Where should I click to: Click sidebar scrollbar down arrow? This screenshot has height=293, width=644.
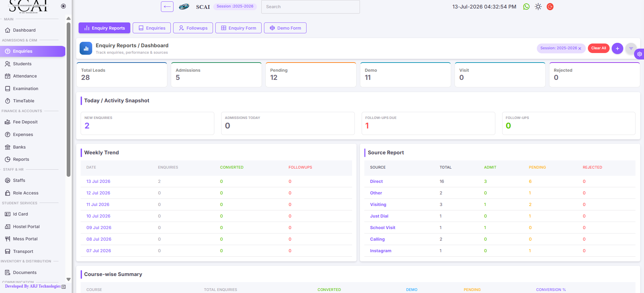68,279
